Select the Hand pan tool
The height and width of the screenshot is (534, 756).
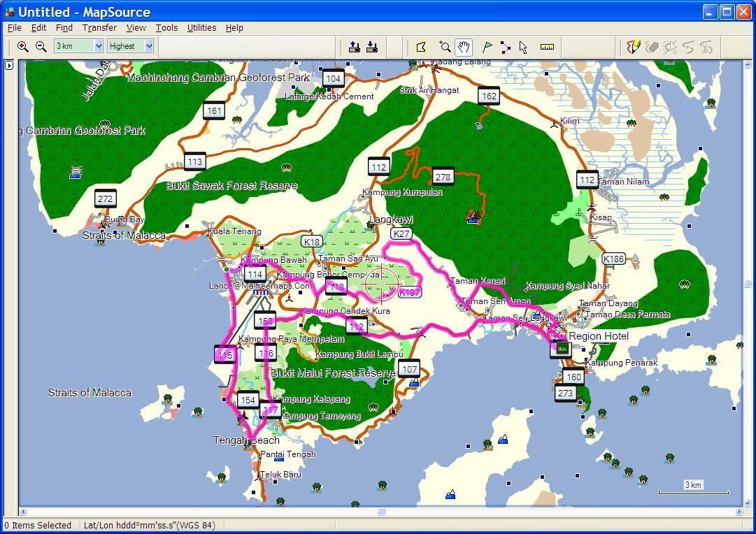tap(464, 47)
